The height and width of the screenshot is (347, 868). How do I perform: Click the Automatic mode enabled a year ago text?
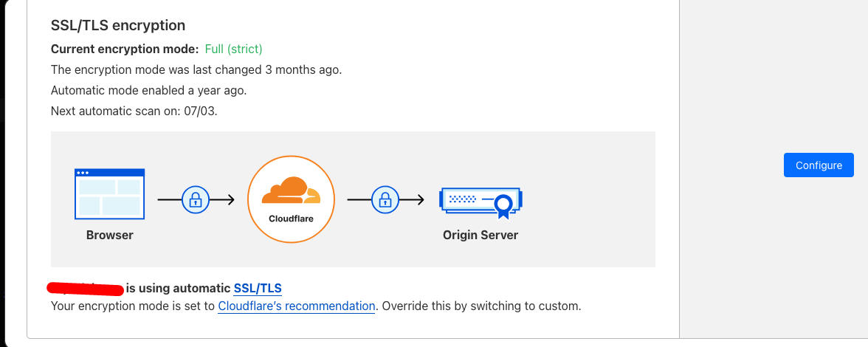148,90
